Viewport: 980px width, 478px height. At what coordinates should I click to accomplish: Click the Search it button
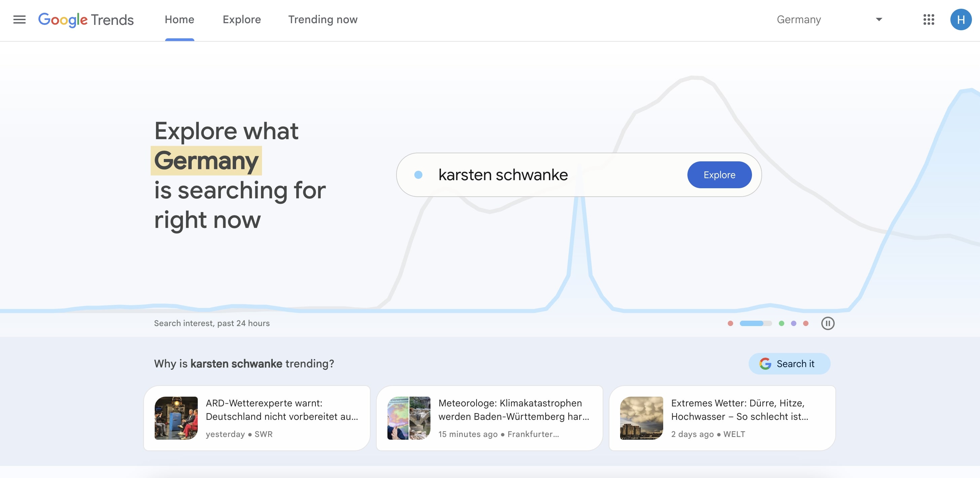789,363
